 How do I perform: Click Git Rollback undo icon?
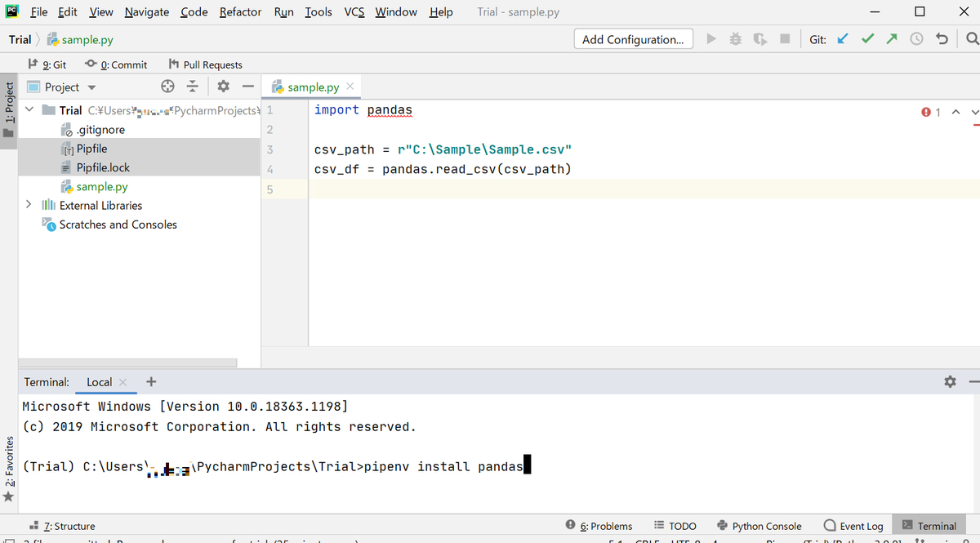pos(942,39)
